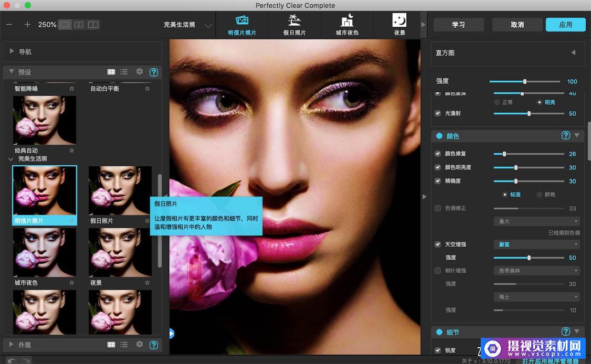This screenshot has width=591, height=364.
Task: Favorite the 夜景 preset star
Action: click(147, 283)
